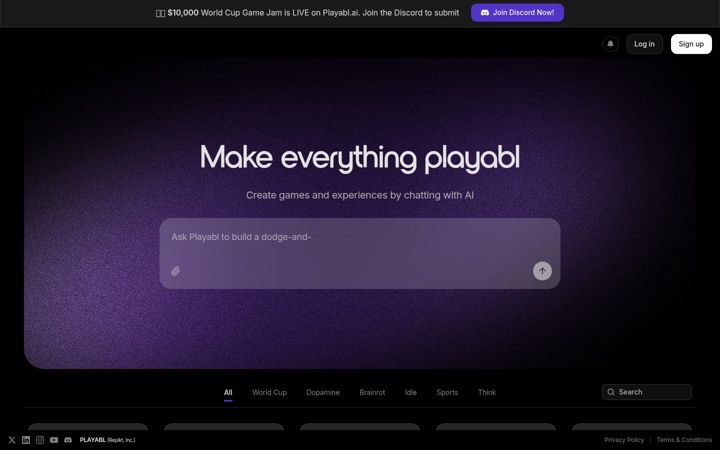Select the All category tab
Image resolution: width=720 pixels, height=450 pixels.
(228, 392)
